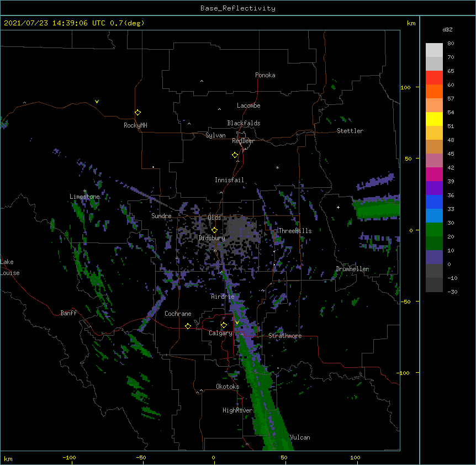
Task: Click the dBZ legend heading
Action: pyautogui.click(x=447, y=29)
